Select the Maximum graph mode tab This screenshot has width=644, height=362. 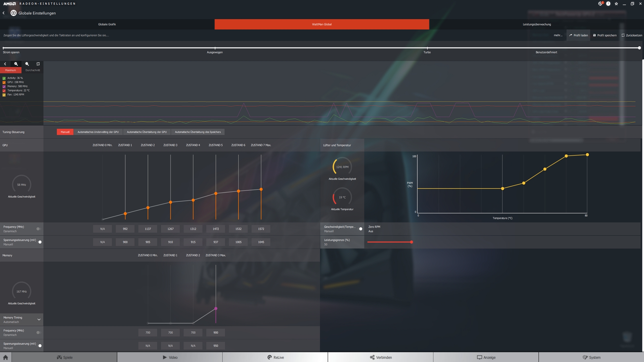tap(11, 70)
